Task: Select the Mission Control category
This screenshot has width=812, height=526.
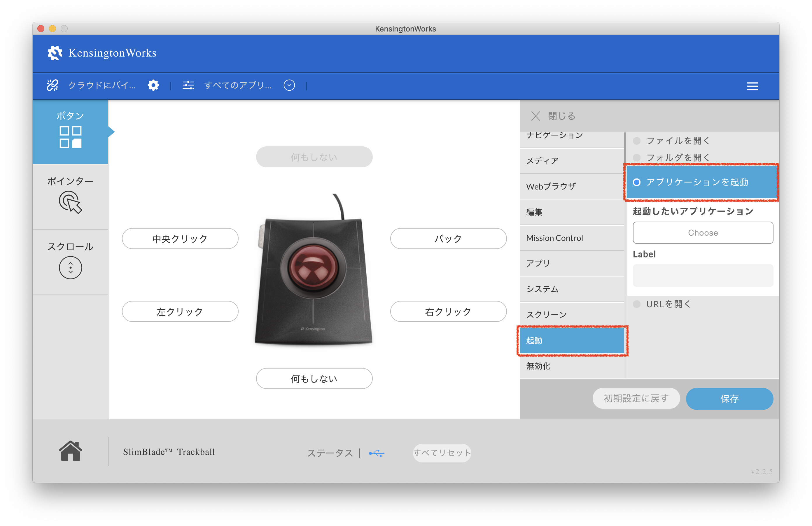Action: pyautogui.click(x=572, y=238)
